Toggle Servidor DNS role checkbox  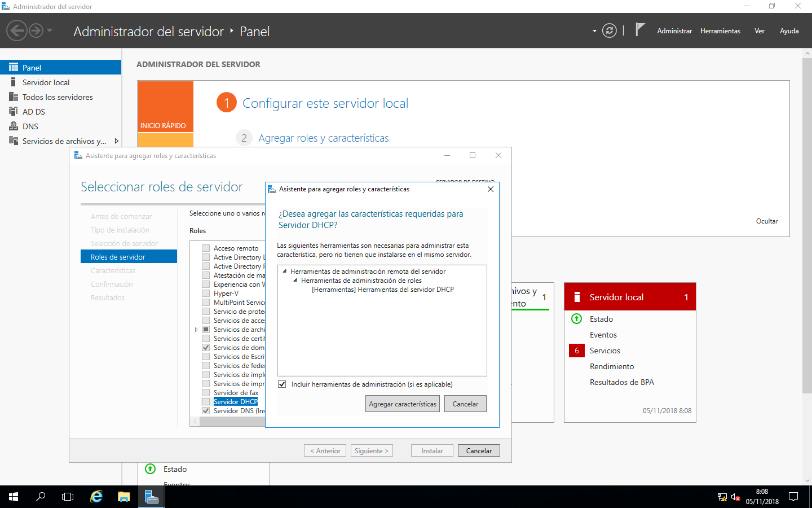(x=206, y=411)
